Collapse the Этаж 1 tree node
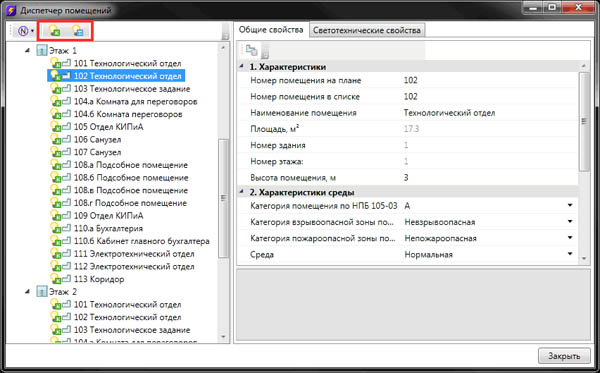This screenshot has height=373, width=600. pyautogui.click(x=27, y=50)
